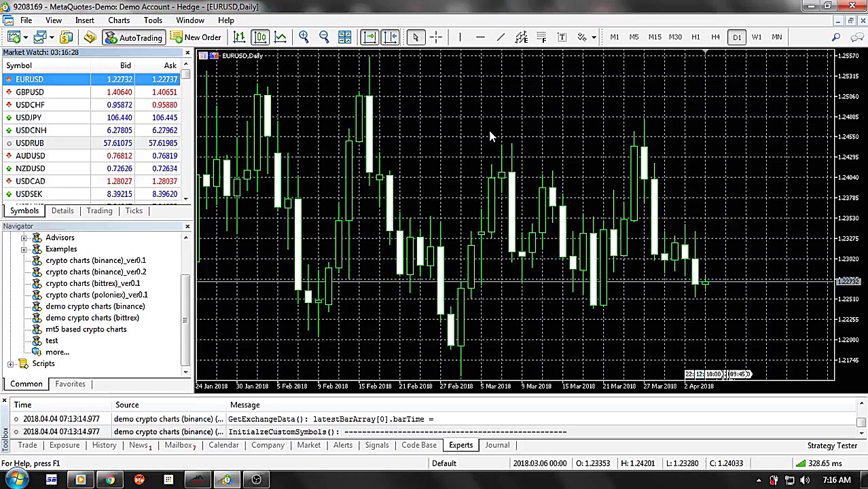Open the Tools menu
The width and height of the screenshot is (868, 489).
(x=153, y=20)
